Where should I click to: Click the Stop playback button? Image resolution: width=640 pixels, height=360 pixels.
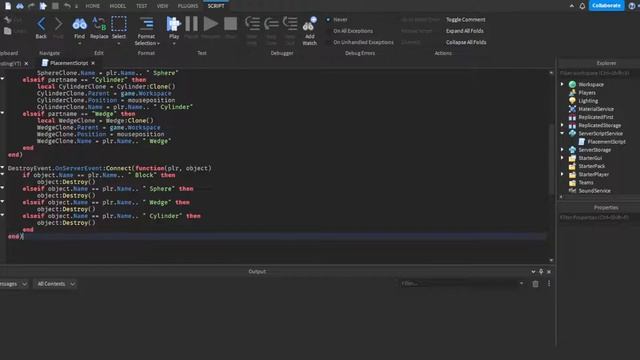231,24
